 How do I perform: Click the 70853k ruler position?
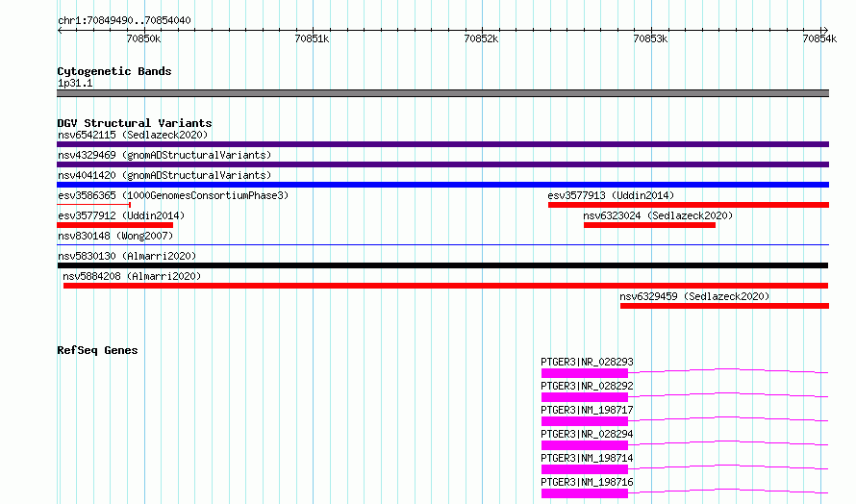click(x=650, y=38)
